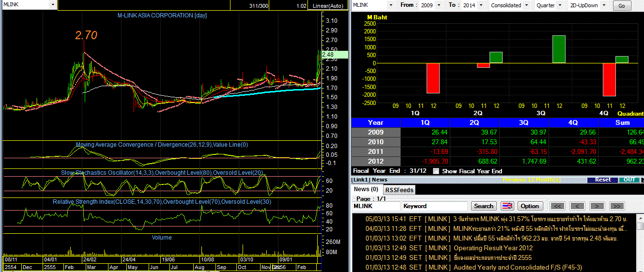Click the 2Q column header
644x272 pixels.
[475, 122]
